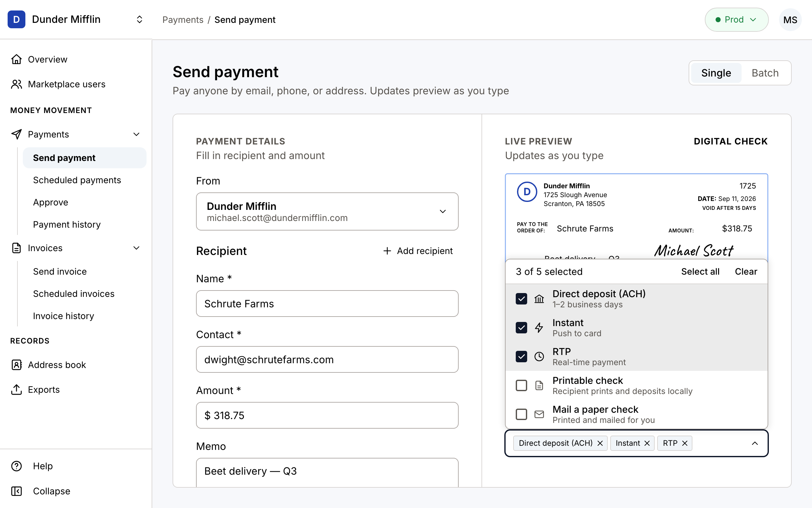Click the Address book icon
Screen dimensions: 812x508
16,365
